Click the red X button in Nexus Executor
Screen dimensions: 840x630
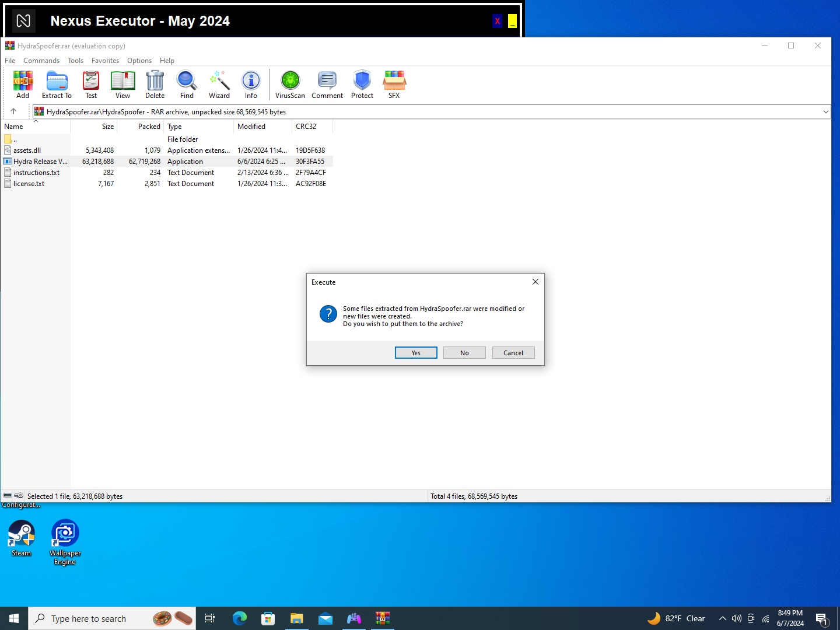click(x=497, y=21)
